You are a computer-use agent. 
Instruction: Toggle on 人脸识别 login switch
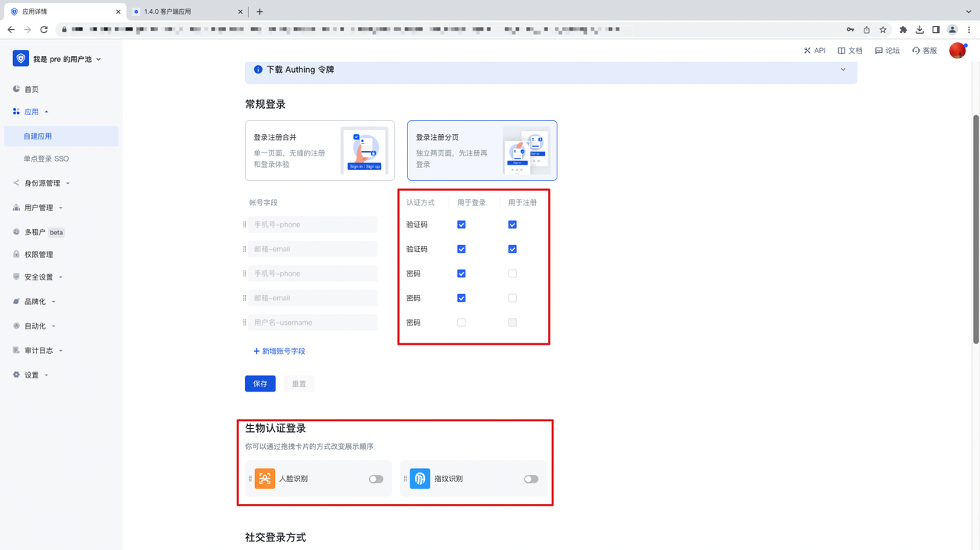click(375, 478)
